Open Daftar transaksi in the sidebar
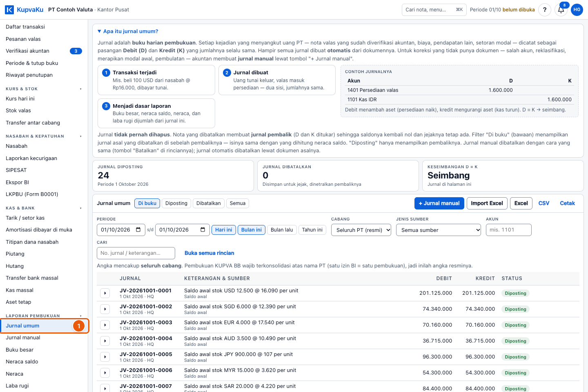 pyautogui.click(x=44, y=27)
